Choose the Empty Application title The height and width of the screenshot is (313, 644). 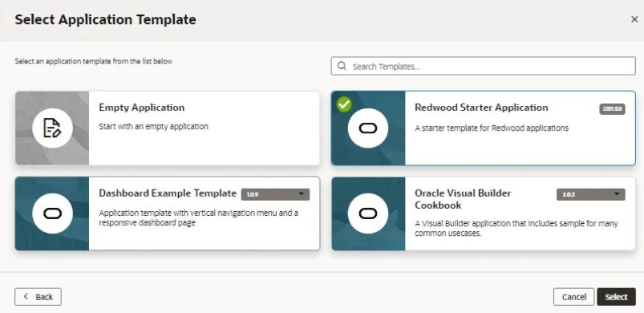pyautogui.click(x=142, y=108)
